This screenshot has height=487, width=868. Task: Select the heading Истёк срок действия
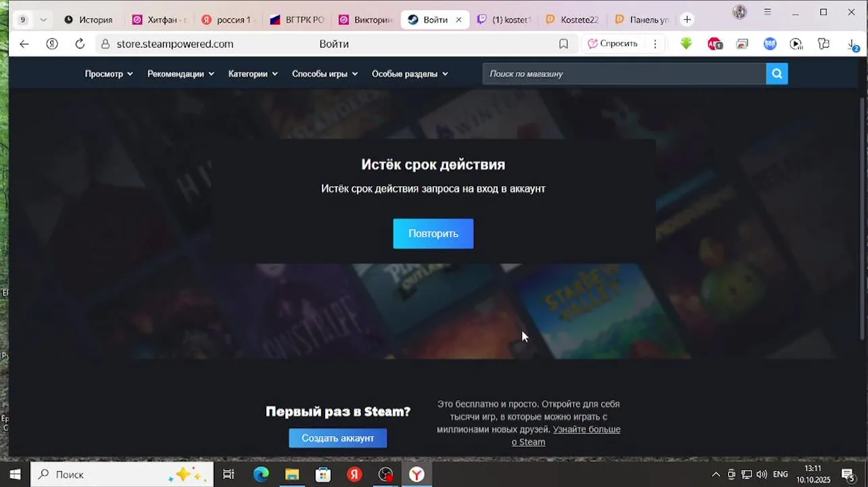coord(433,164)
